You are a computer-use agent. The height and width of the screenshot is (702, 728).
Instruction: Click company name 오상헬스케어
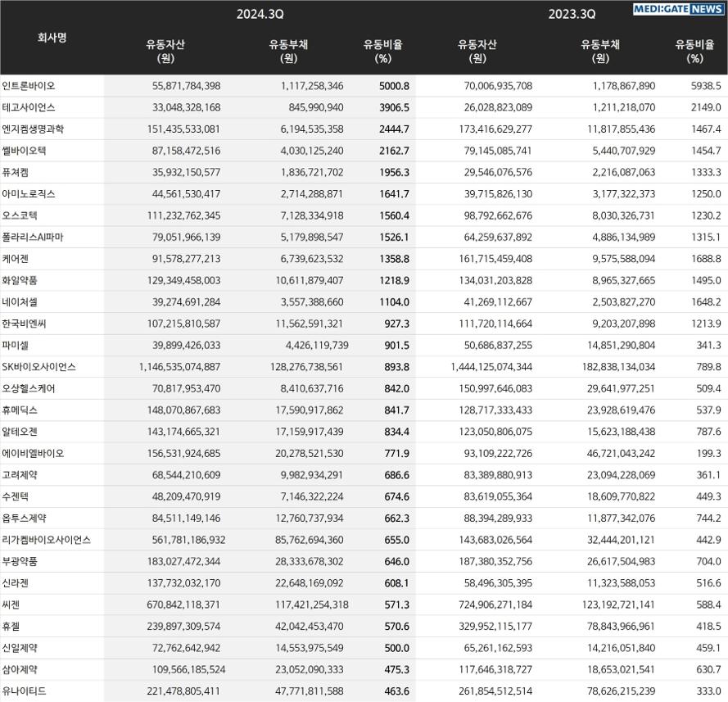(x=29, y=388)
